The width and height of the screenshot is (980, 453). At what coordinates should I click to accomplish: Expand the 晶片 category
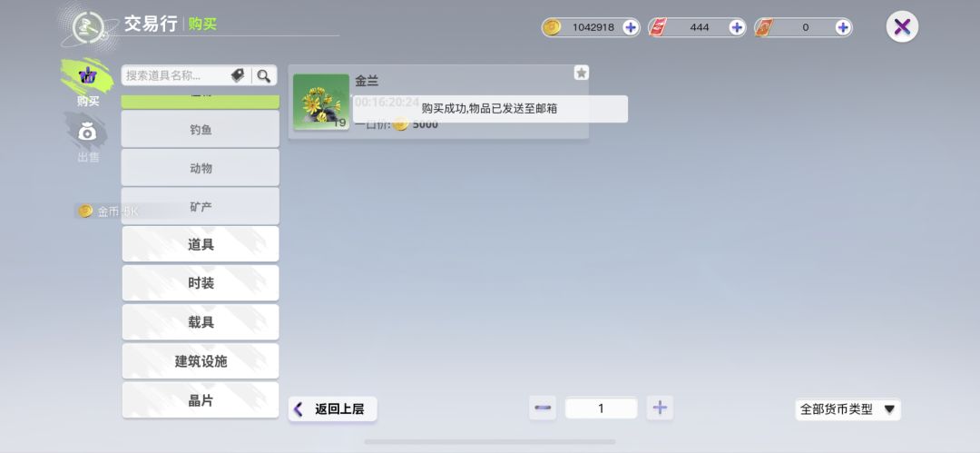[x=201, y=400]
